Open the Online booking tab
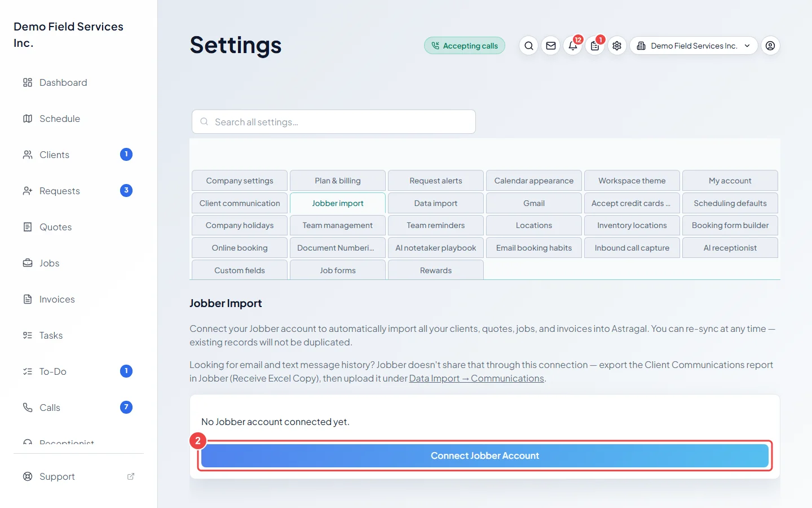 240,248
